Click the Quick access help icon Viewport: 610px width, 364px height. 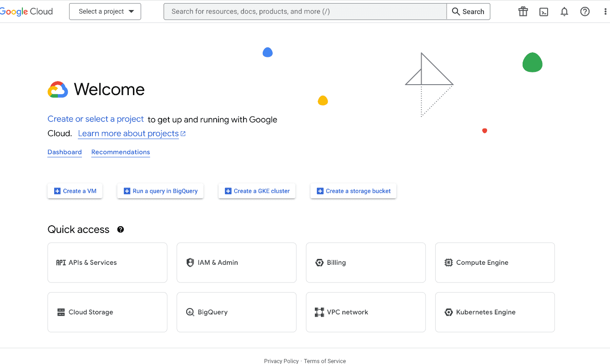121,229
